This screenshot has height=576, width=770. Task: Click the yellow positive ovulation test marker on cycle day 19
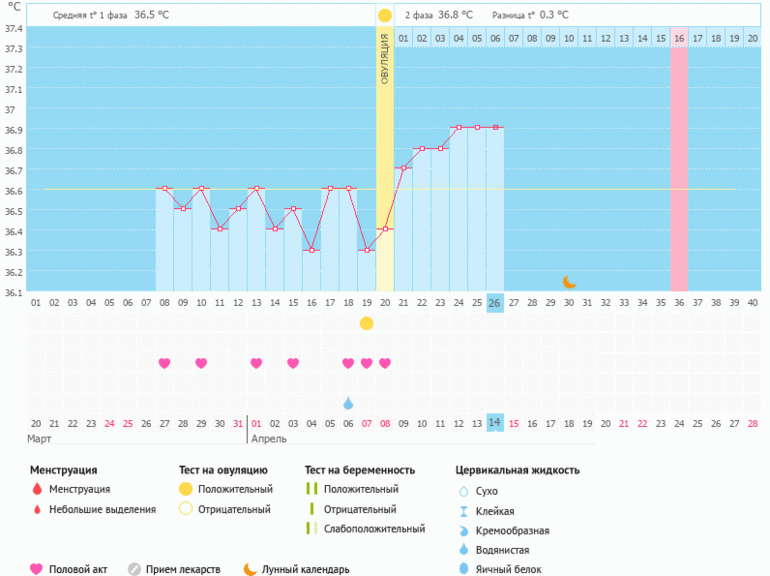coord(367,323)
